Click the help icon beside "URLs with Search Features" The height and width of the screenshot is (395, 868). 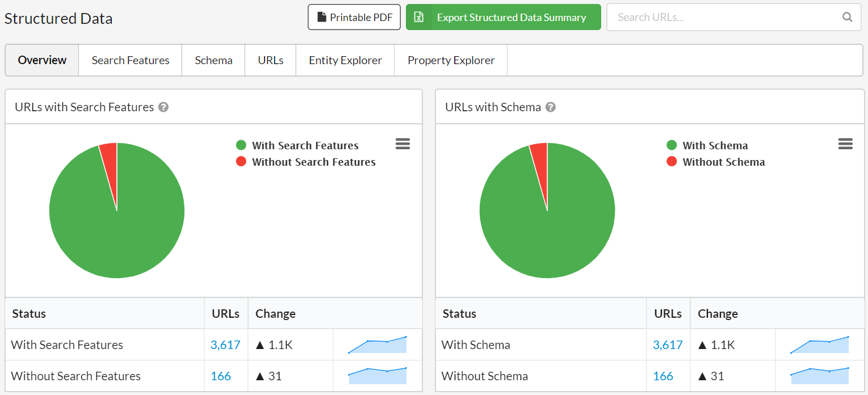click(x=163, y=107)
